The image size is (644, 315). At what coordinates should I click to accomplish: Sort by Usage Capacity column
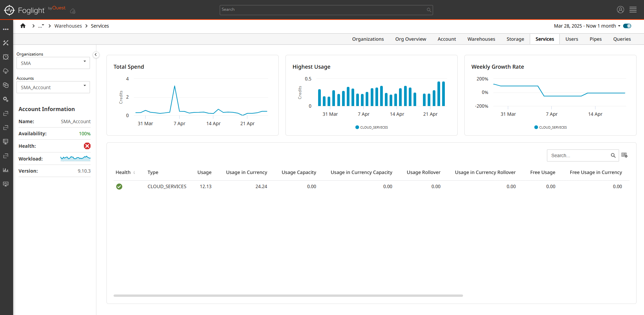299,172
